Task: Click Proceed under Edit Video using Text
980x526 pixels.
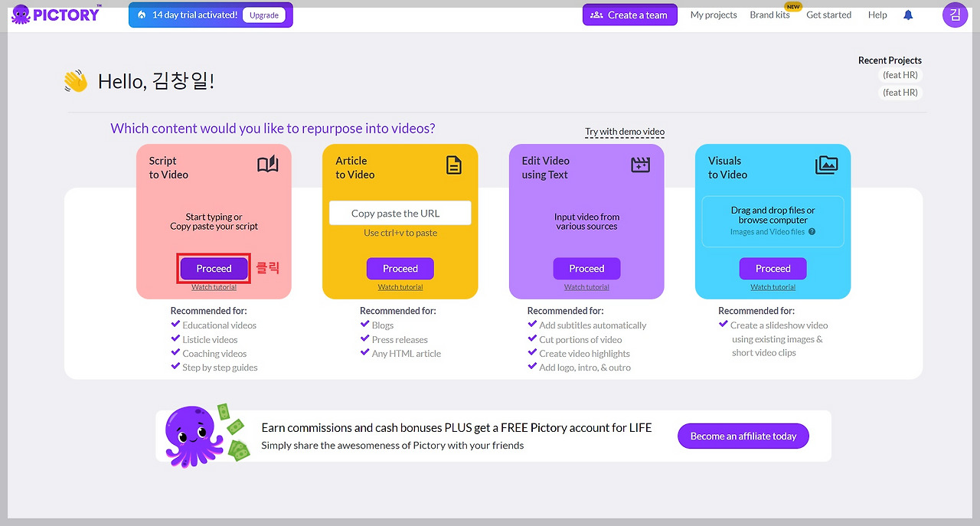Action: 586,269
